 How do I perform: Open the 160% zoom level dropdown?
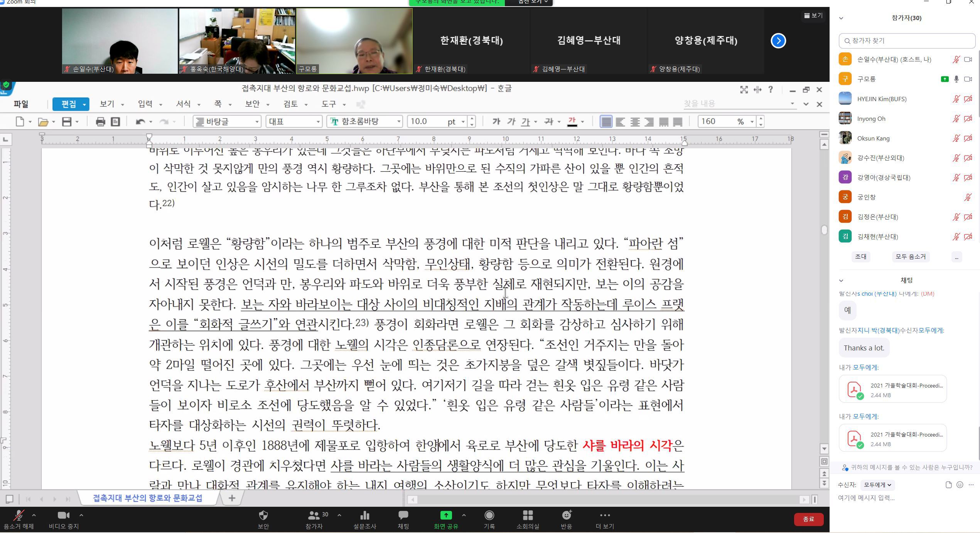(x=752, y=122)
